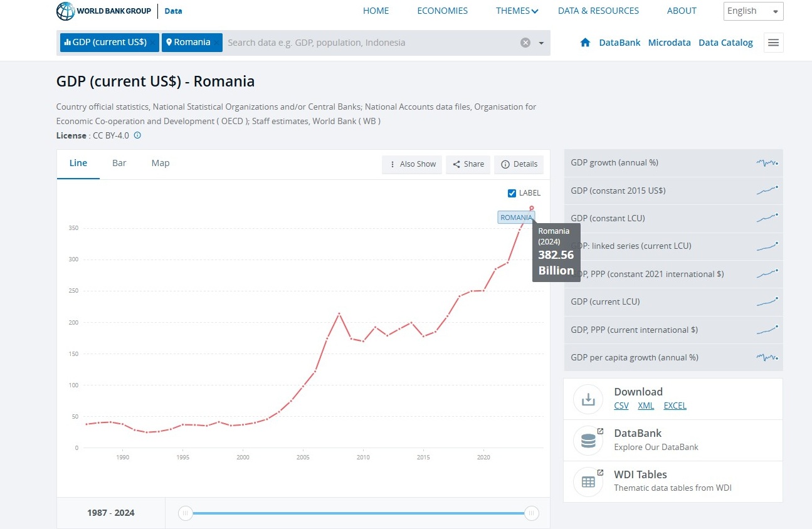Click the license info icon next to CC BY-4.0
The height and width of the screenshot is (529, 812).
click(x=137, y=135)
